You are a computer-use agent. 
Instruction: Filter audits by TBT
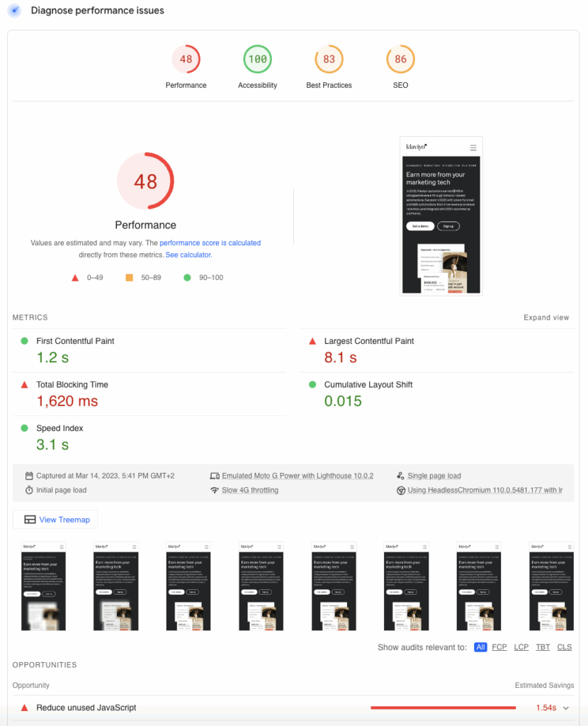(x=543, y=647)
